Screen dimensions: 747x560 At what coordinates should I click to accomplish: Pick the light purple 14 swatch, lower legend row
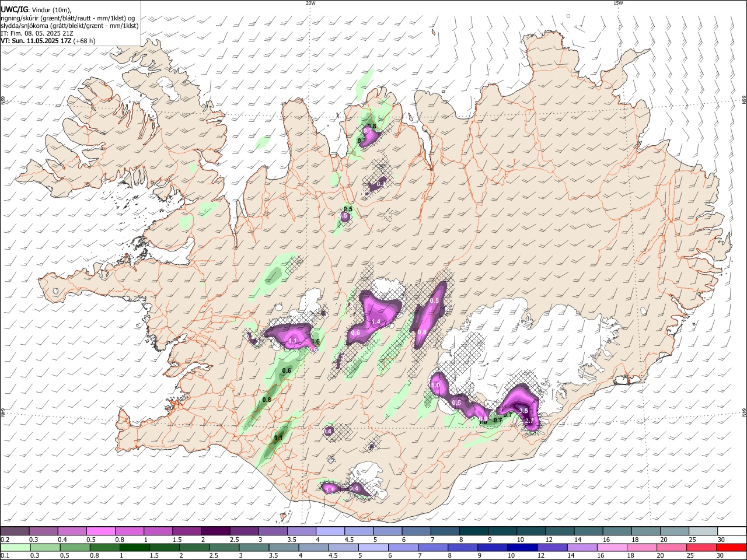coord(581,547)
